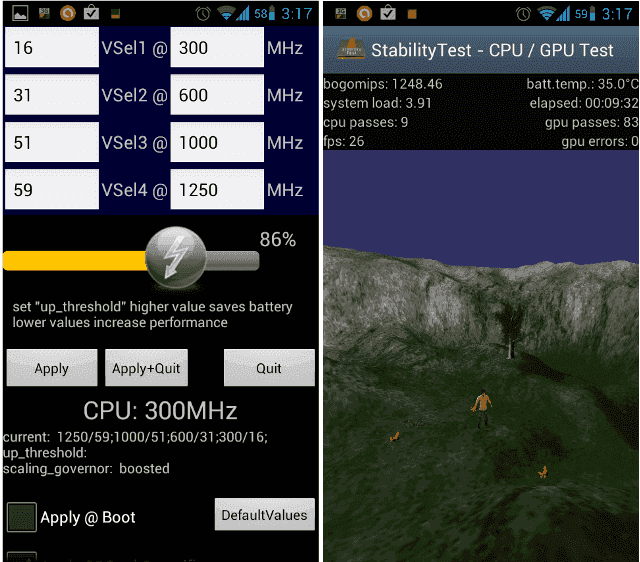Click the bogomips: 1248.46 readout
The image size is (640, 562).
pos(383,84)
